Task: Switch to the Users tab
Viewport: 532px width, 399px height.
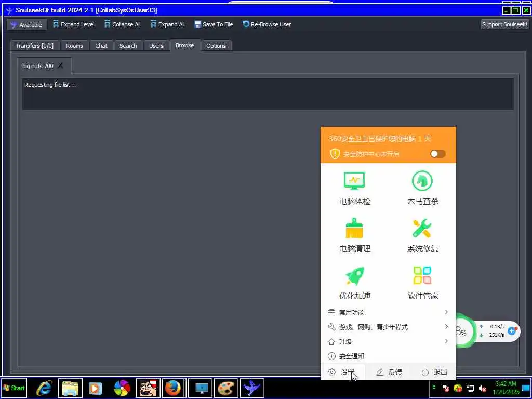Action: pos(156,46)
